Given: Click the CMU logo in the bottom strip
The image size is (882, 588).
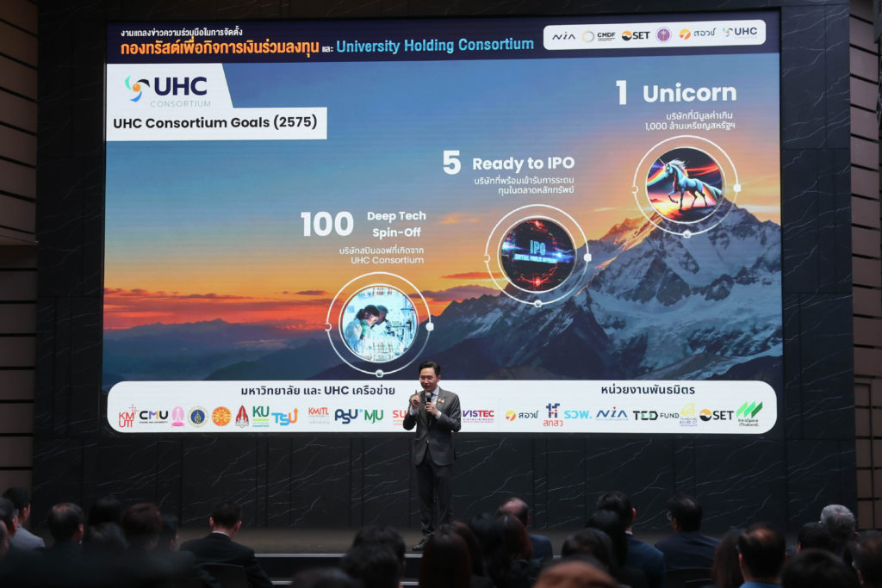Looking at the screenshot, I should 153,416.
